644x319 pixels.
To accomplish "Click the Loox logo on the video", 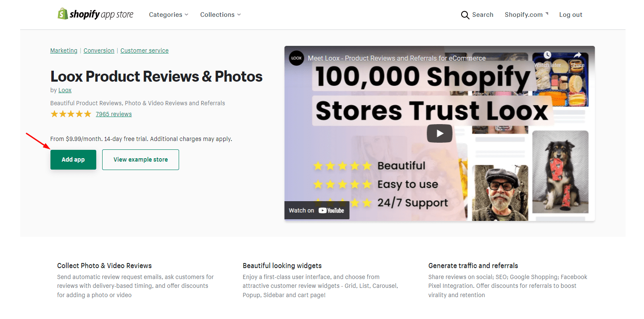I will point(296,58).
